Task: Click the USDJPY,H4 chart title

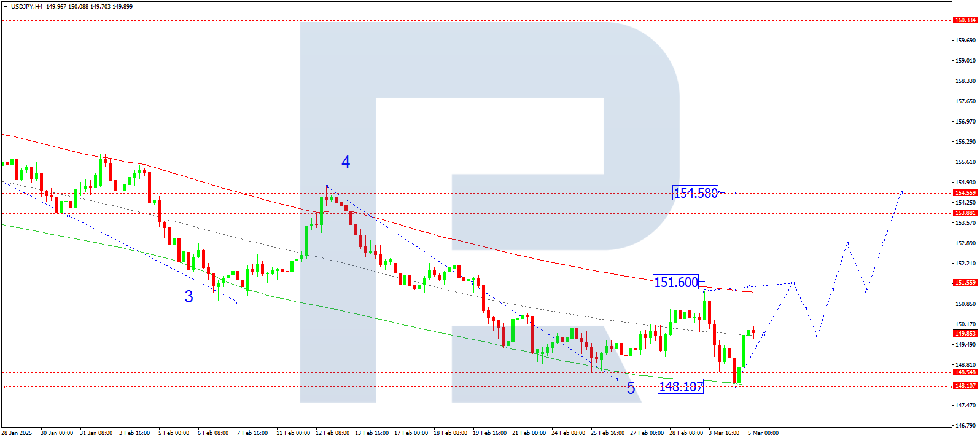Action: (27, 6)
